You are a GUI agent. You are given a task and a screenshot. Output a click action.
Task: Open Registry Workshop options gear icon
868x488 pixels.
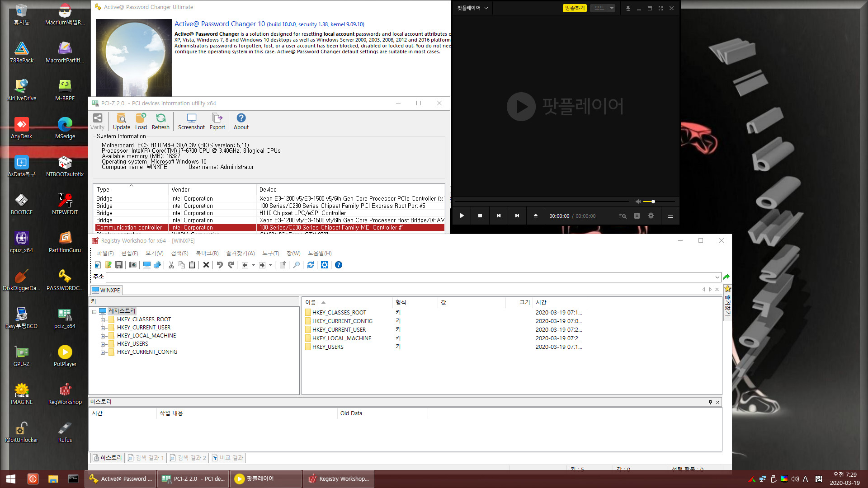[325, 265]
